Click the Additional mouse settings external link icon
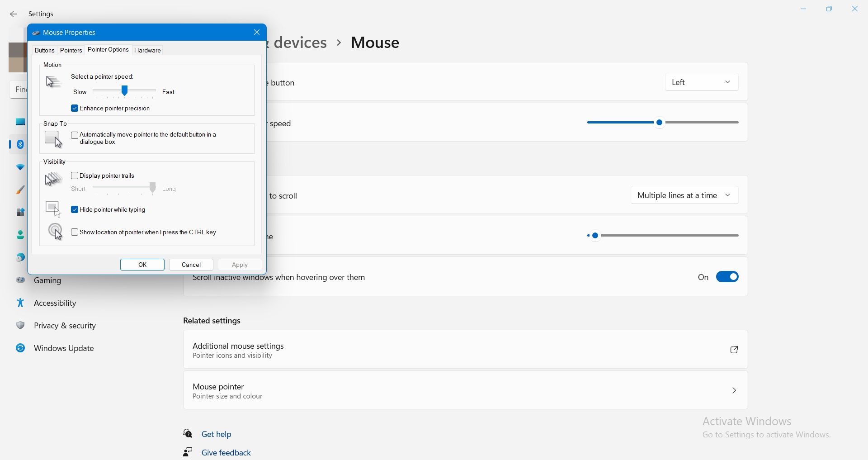 [x=734, y=350]
